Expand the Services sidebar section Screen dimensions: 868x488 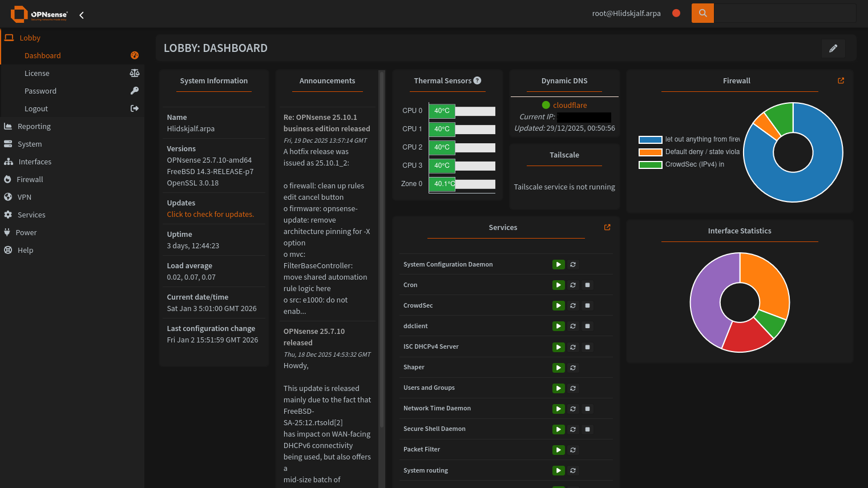click(31, 215)
